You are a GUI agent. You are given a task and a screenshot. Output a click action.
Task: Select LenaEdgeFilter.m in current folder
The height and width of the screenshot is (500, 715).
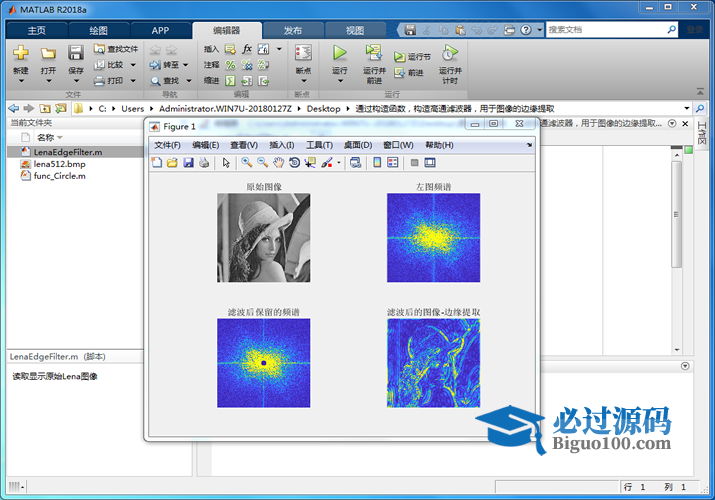pos(76,152)
